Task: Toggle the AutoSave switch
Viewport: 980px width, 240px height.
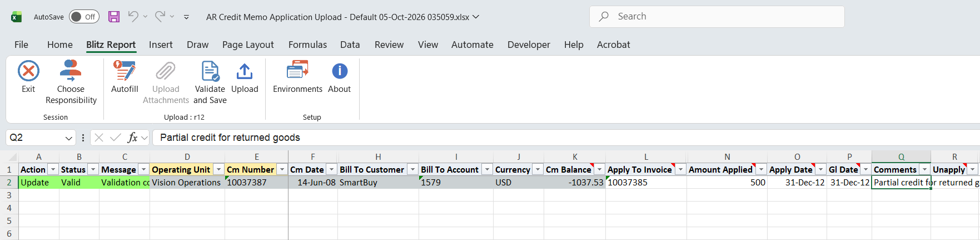Action: (84, 17)
